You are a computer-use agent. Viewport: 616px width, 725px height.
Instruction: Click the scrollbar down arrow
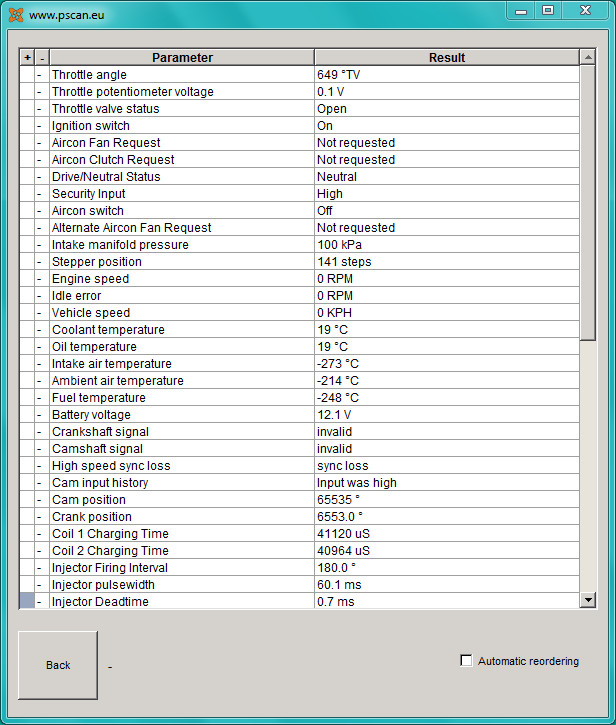click(x=588, y=600)
